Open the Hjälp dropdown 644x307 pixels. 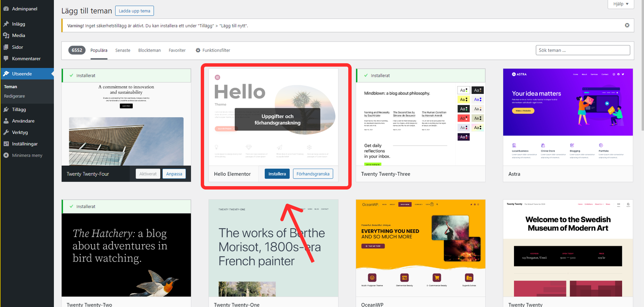coord(621,4)
